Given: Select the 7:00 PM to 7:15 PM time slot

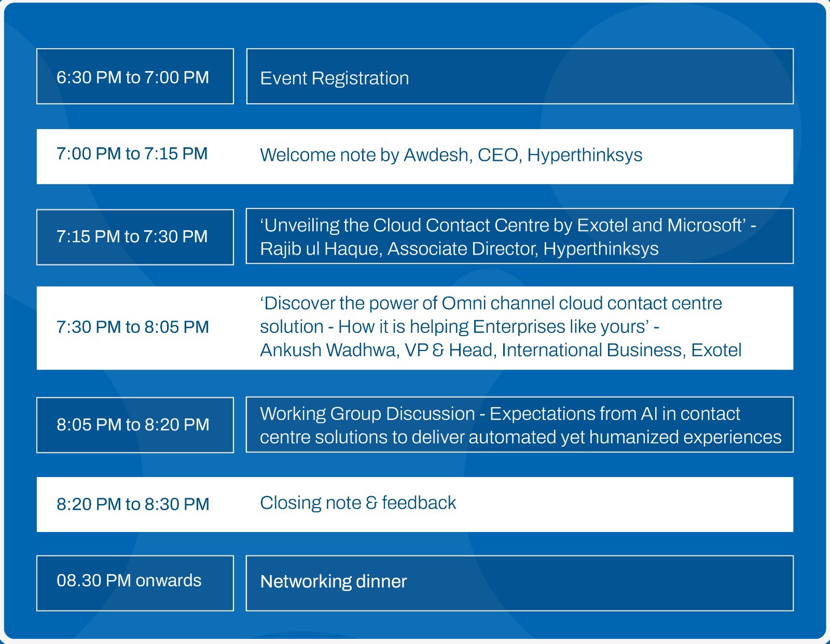Looking at the screenshot, I should pos(132,153).
